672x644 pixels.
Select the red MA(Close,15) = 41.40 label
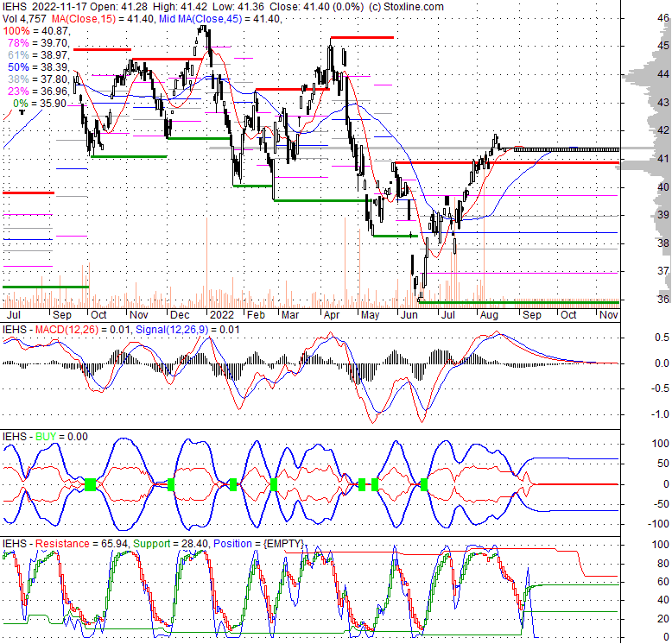point(103,19)
